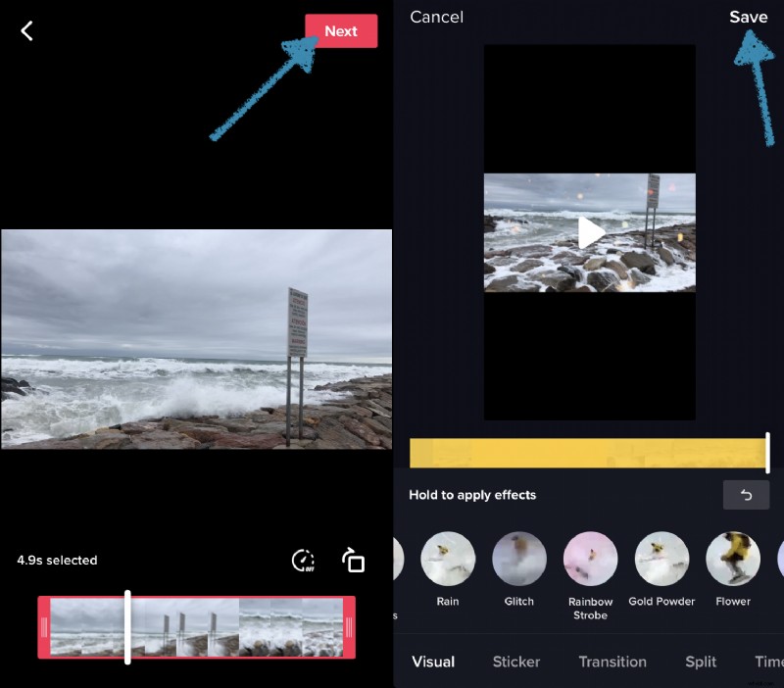Switch to the Split tab
Image resolution: width=784 pixels, height=688 pixels.
point(700,662)
